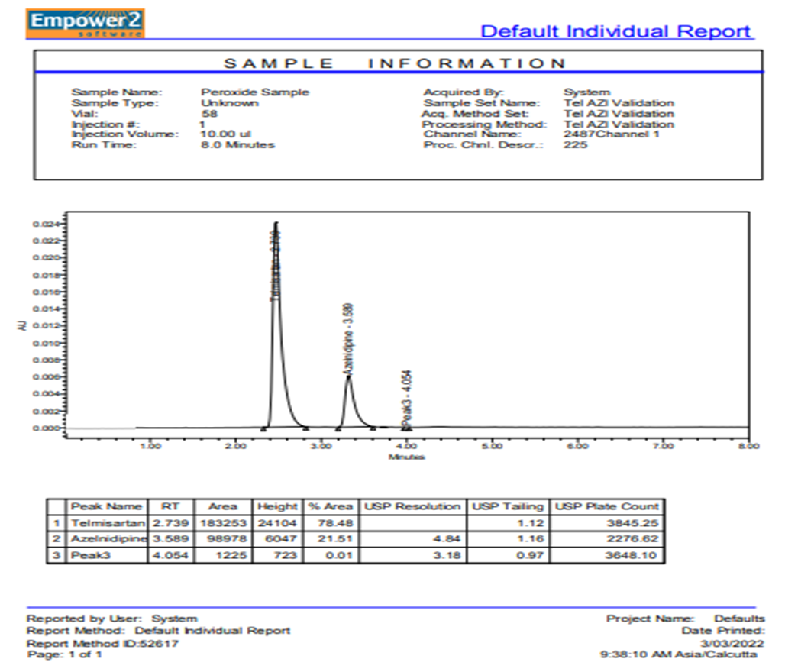Click the 4.00 minutes axis tick
785x672 pixels.
point(407,446)
